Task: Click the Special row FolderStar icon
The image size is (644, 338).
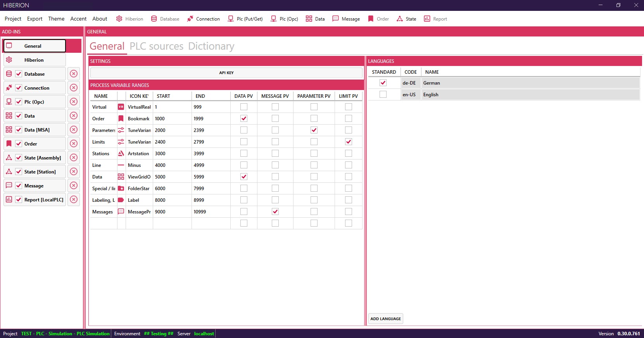Action: coord(121,188)
